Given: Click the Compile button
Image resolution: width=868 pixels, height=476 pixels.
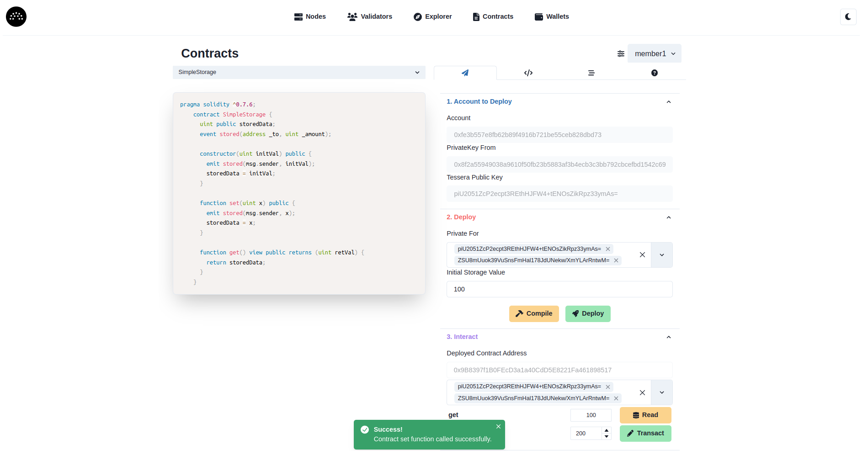Looking at the screenshot, I should click(x=534, y=314).
